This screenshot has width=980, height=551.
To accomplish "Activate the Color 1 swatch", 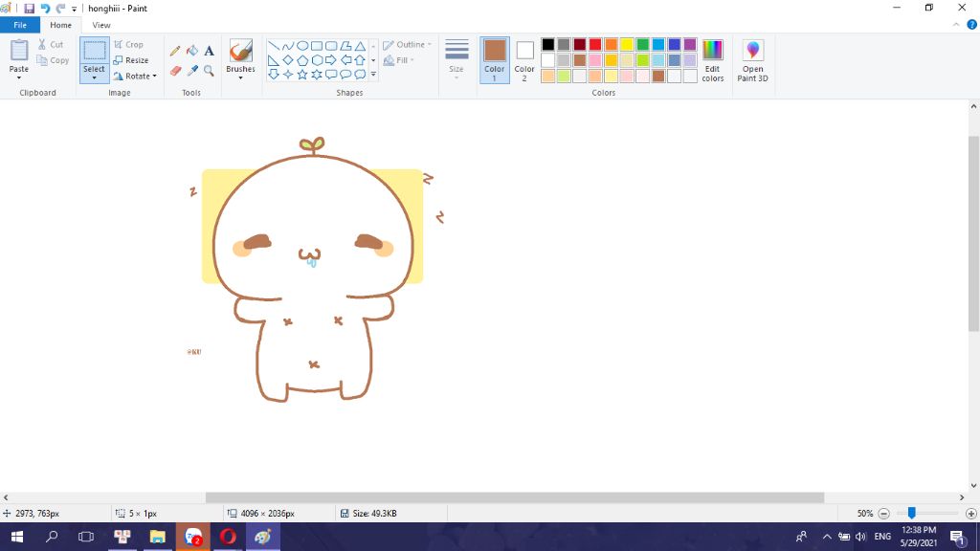I will [495, 60].
